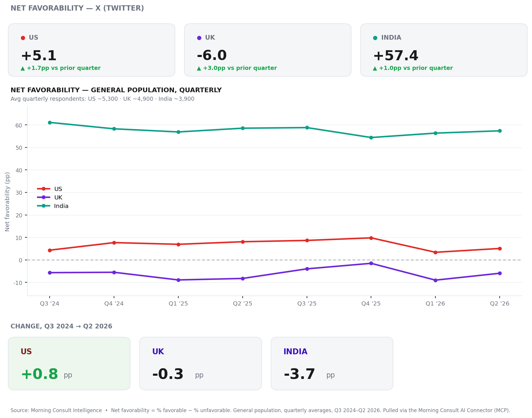This screenshot has width=532, height=418.
Task: Click the India data point for Q3 '24
Action: point(50,122)
